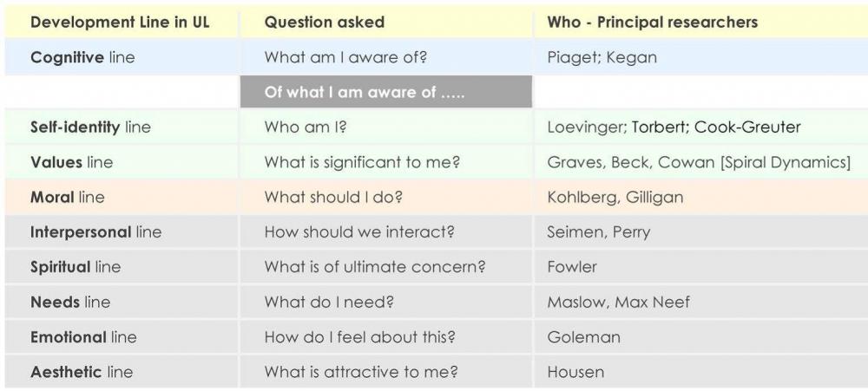The height and width of the screenshot is (391, 868).
Task: Select 'What is attractive to me?' cell
Action: (361, 372)
